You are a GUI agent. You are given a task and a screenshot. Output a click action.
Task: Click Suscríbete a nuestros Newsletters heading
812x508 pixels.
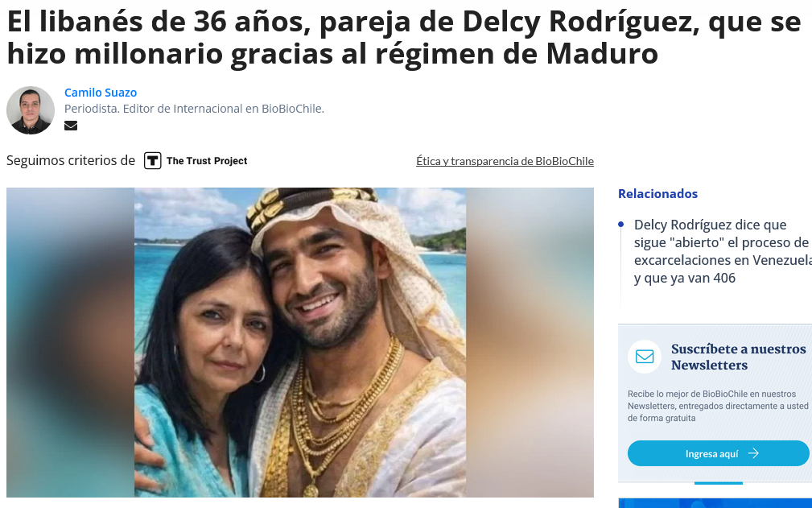[739, 357]
